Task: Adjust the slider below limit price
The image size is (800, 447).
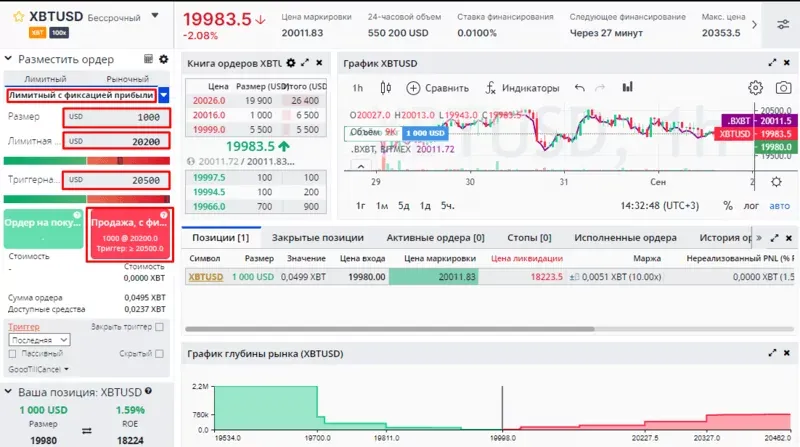Action: 87,161
